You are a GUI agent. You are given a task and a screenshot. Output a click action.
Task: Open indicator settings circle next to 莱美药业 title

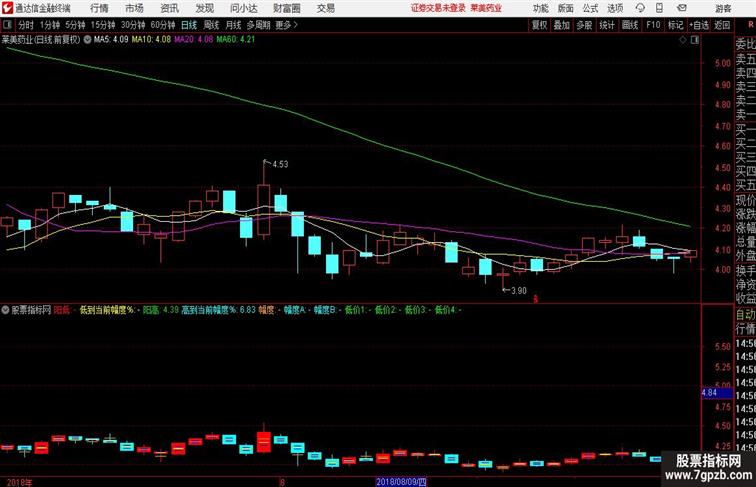(x=87, y=40)
